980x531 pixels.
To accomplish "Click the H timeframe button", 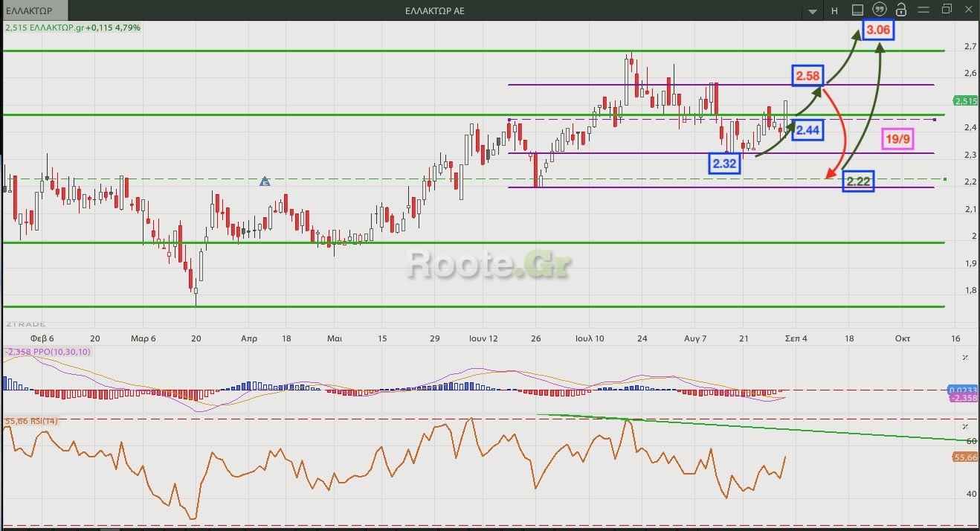I will pos(834,10).
